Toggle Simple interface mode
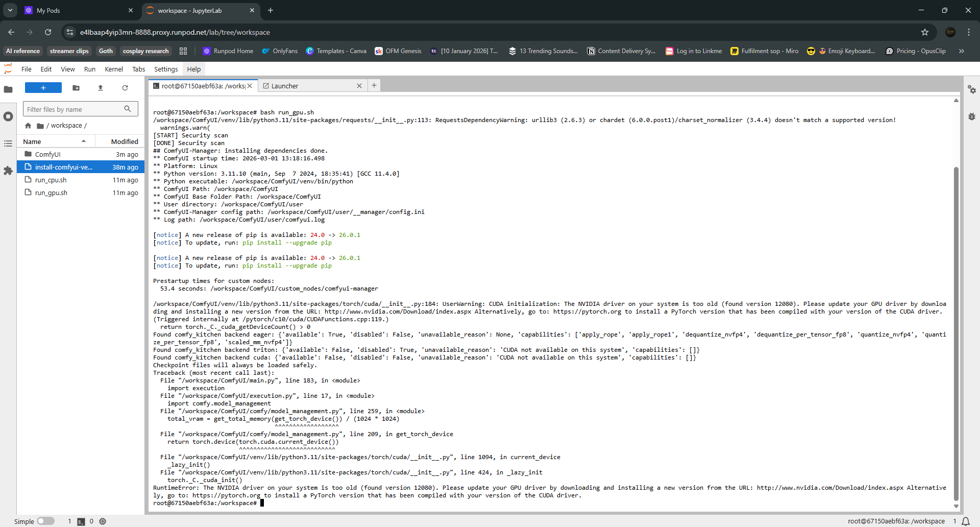This screenshot has width=980, height=527. 45,521
